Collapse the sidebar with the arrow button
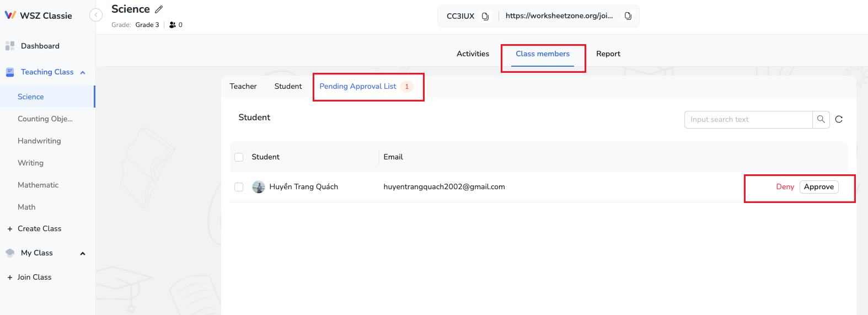Image resolution: width=868 pixels, height=315 pixels. point(96,15)
